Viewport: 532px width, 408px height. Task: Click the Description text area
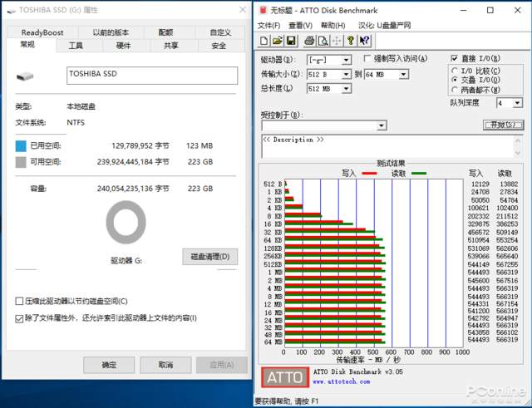(x=387, y=146)
